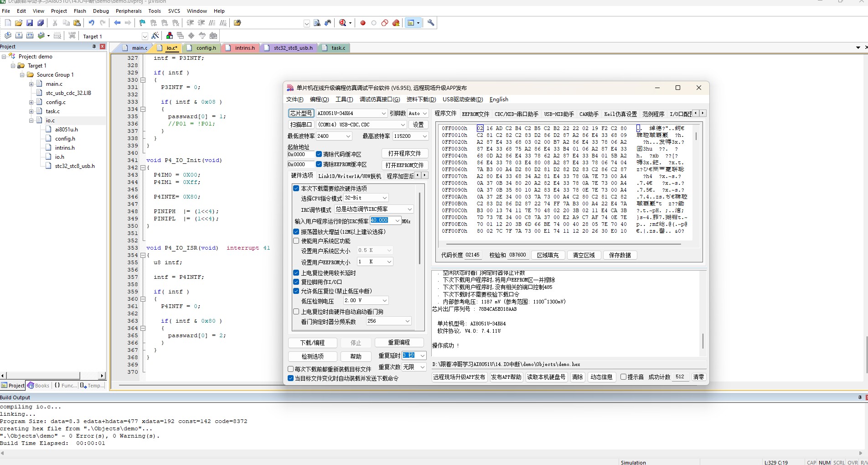Click the hardware options vertical scrollbar
The height and width of the screenshot is (465, 868).
click(420, 228)
